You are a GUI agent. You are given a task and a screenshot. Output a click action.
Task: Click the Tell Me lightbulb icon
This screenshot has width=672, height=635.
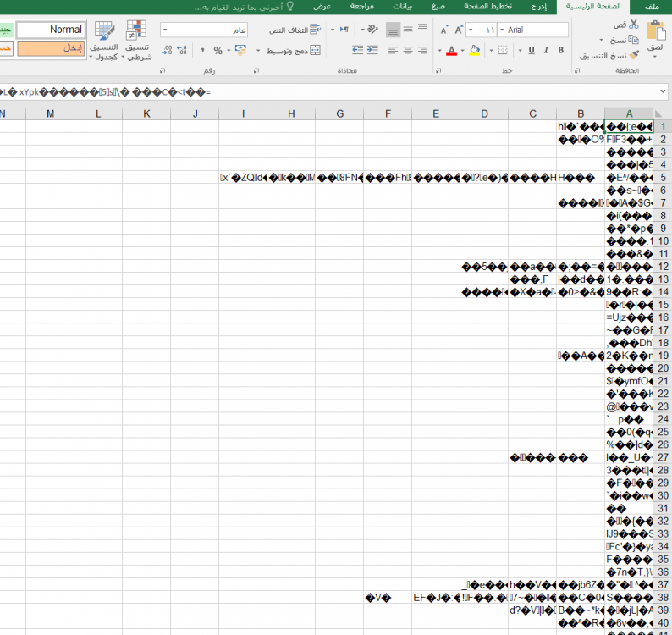pyautogui.click(x=289, y=7)
